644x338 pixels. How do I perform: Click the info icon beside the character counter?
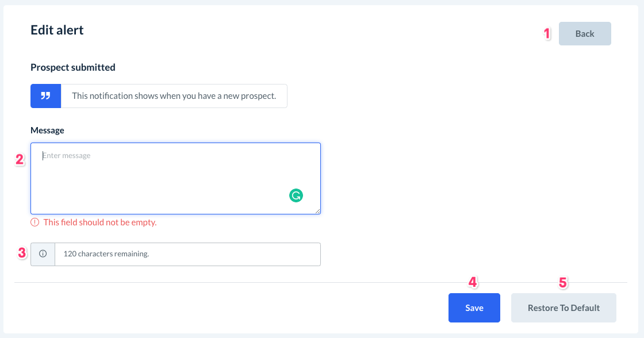click(x=43, y=254)
